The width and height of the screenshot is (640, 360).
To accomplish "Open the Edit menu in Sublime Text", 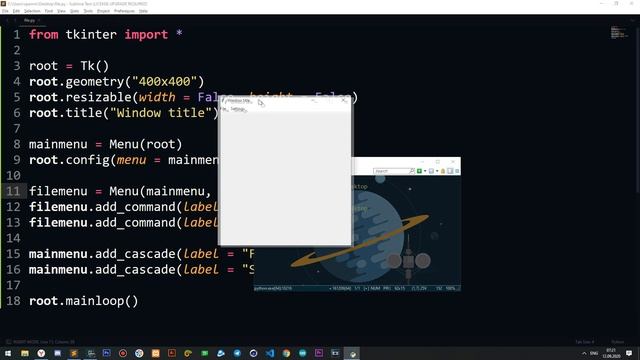I will point(16,11).
